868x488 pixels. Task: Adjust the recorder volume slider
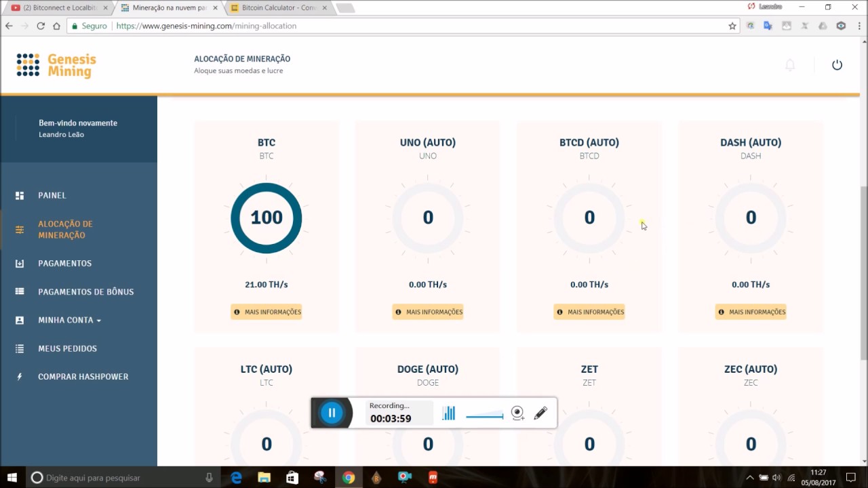[485, 415]
